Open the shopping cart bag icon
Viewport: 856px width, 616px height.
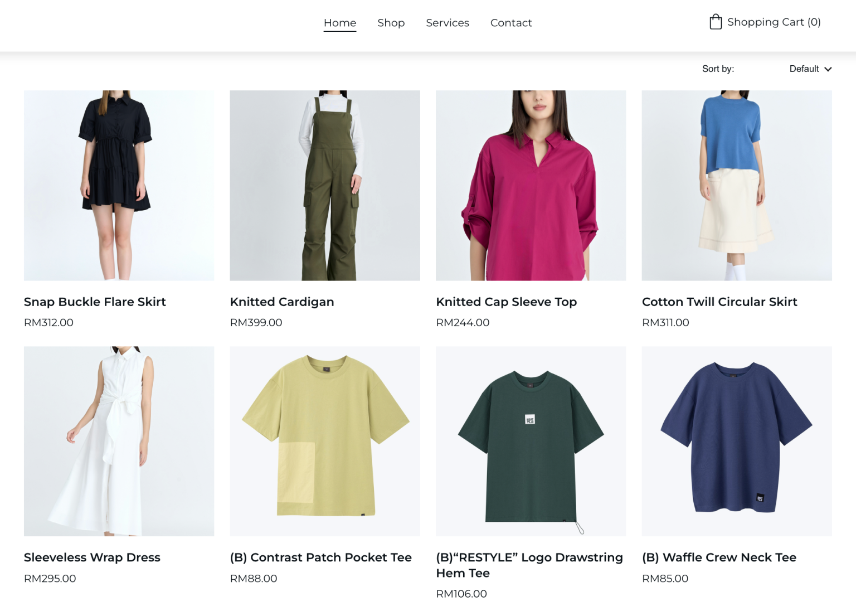pyautogui.click(x=715, y=21)
